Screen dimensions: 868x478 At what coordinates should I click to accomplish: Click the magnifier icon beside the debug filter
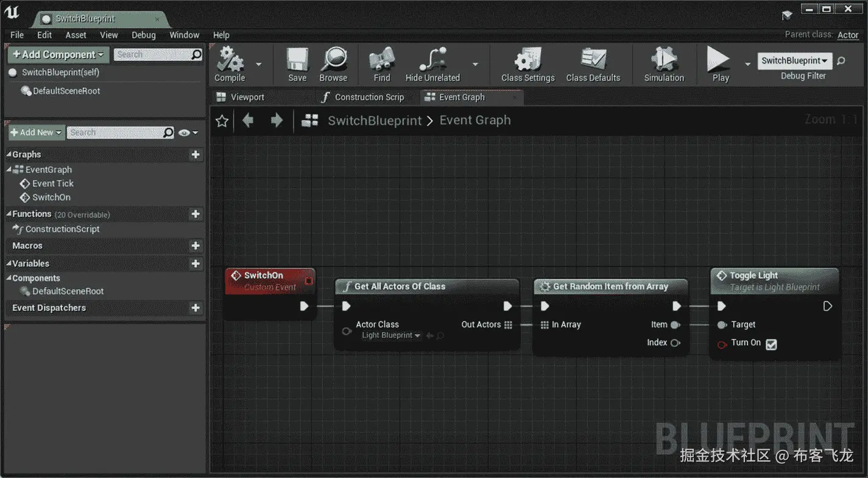[x=841, y=60]
